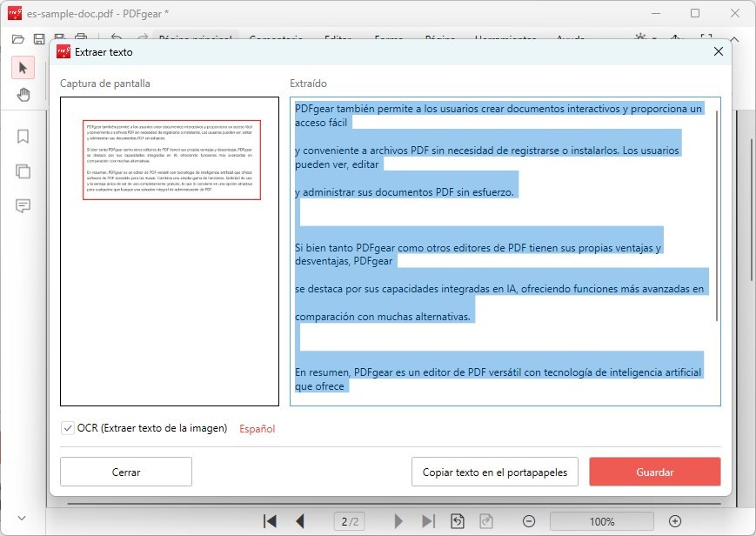Click the extracted text scrollbar
This screenshot has width=756, height=536.
[x=716, y=218]
